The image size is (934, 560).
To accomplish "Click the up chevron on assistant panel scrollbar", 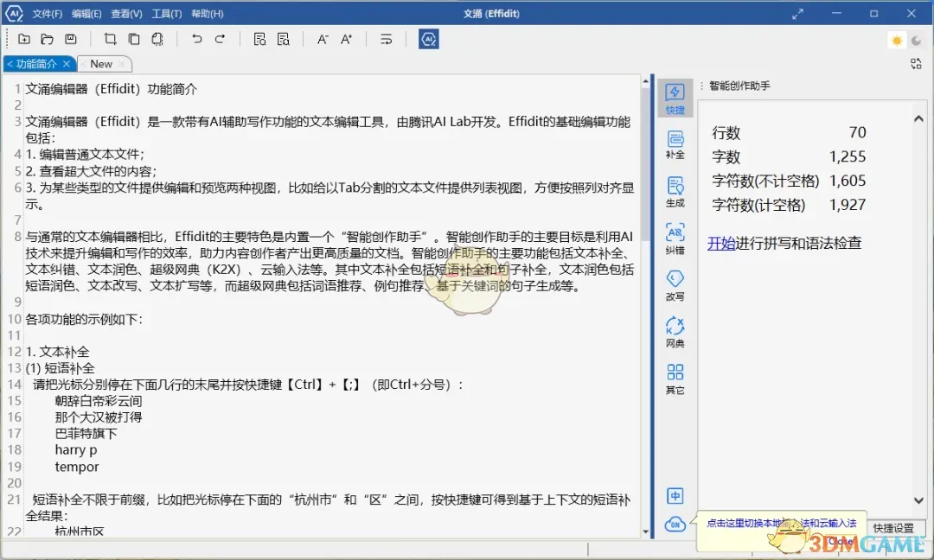I will tap(919, 119).
